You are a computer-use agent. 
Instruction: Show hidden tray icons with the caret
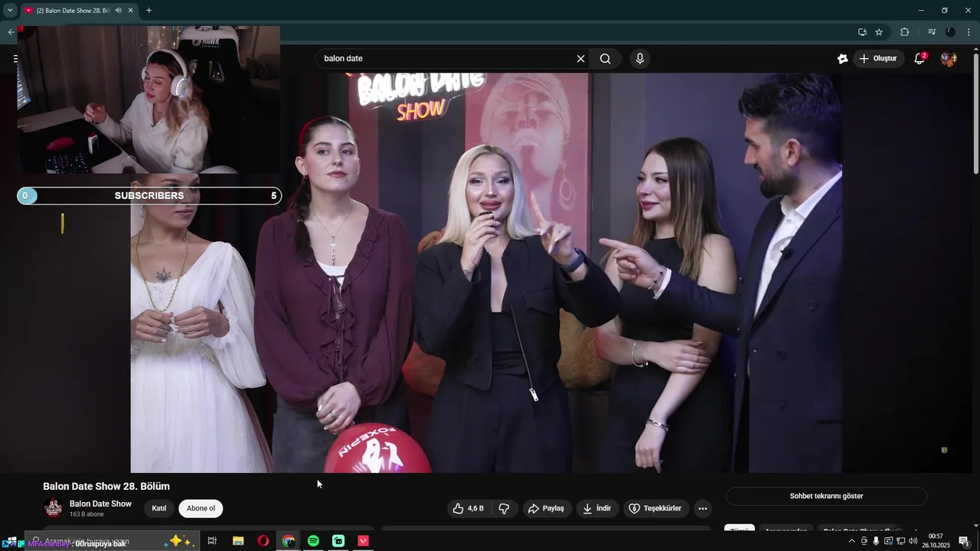coord(851,541)
